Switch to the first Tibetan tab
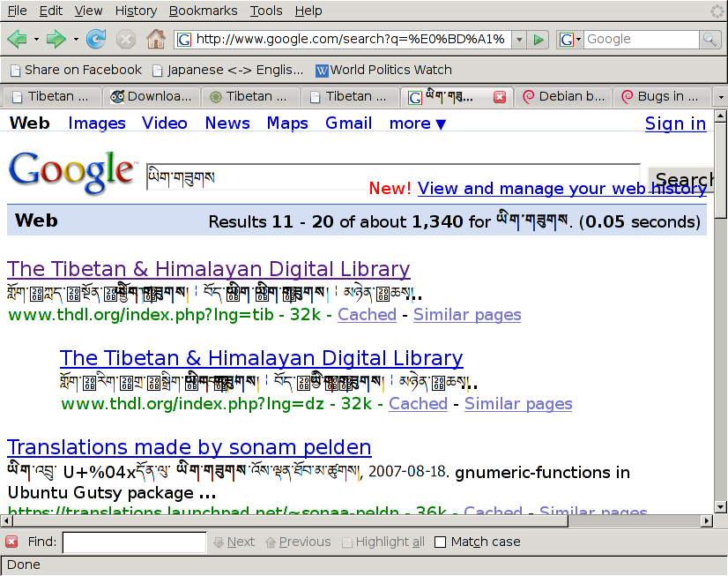The image size is (728, 576). [x=51, y=97]
